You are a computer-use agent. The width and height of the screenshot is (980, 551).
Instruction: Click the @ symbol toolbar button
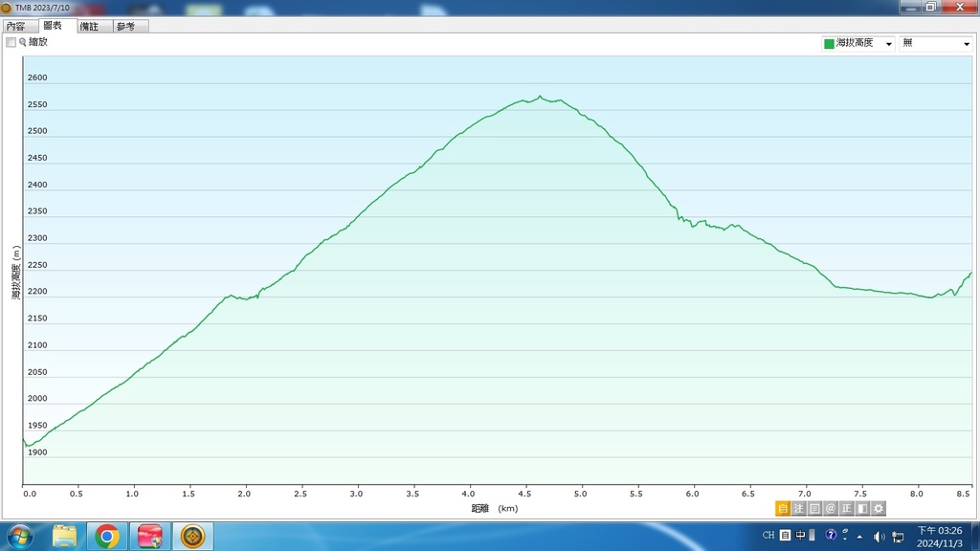pos(831,509)
